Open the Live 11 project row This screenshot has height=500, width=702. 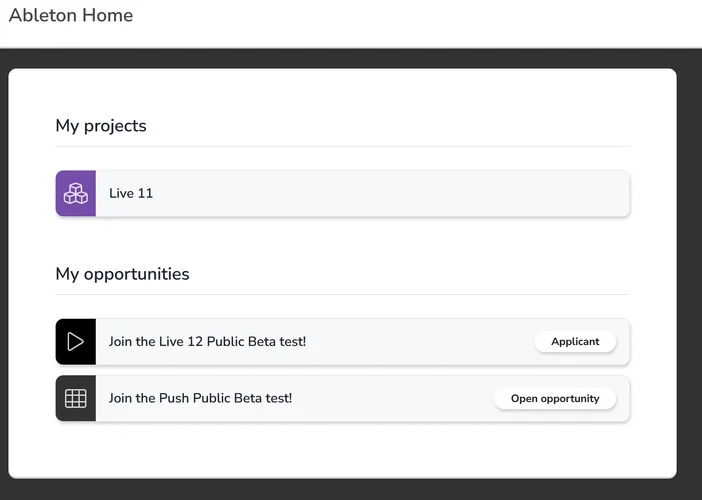[342, 193]
